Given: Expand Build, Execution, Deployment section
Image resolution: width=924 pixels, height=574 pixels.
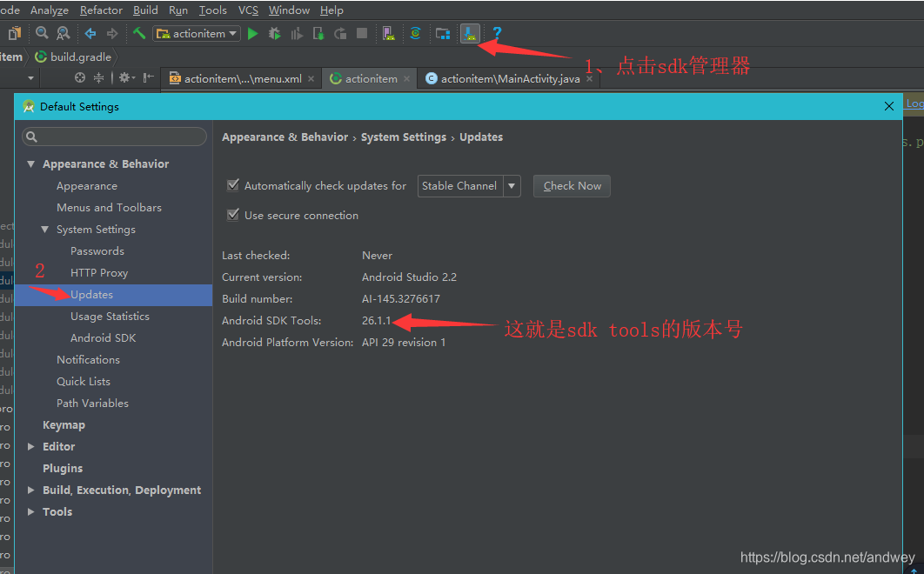Looking at the screenshot, I should (30, 491).
